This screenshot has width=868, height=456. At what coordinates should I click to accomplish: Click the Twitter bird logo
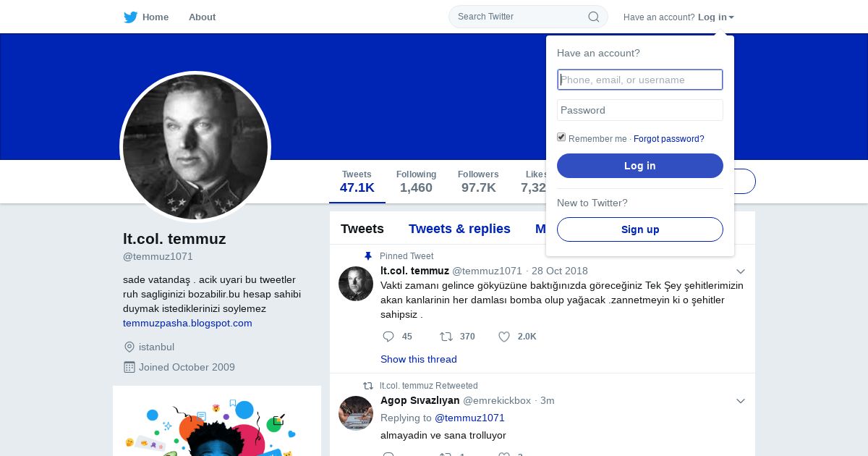130,17
